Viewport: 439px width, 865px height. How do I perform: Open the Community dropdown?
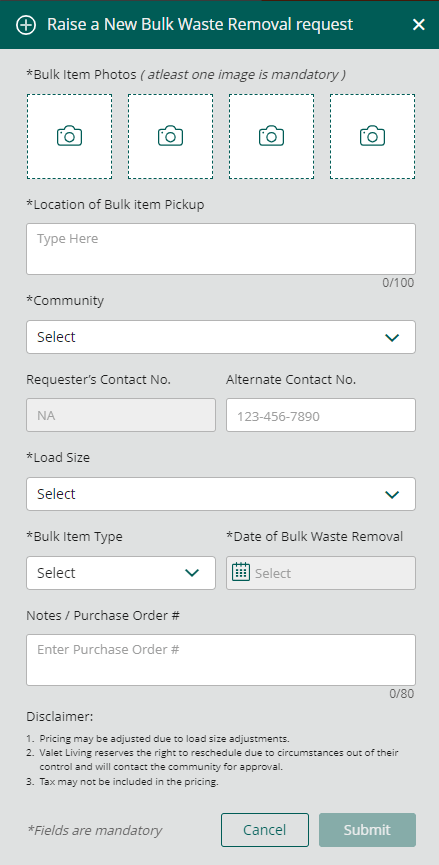221,337
